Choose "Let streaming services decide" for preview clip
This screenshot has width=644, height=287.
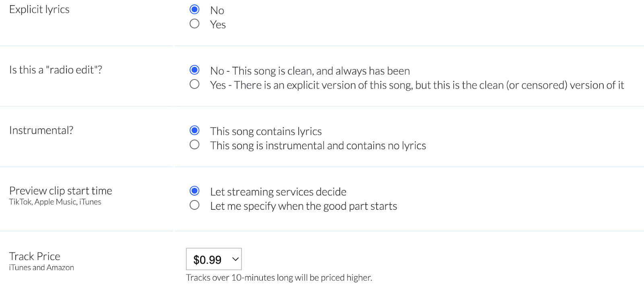pos(194,191)
